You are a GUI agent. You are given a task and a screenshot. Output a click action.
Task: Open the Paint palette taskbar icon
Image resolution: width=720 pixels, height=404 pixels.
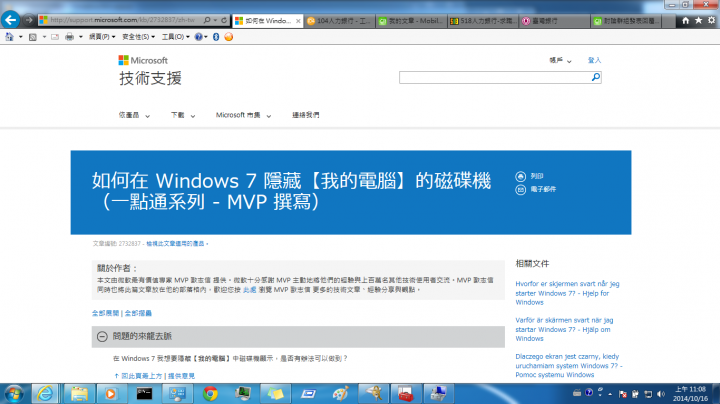[x=341, y=394]
